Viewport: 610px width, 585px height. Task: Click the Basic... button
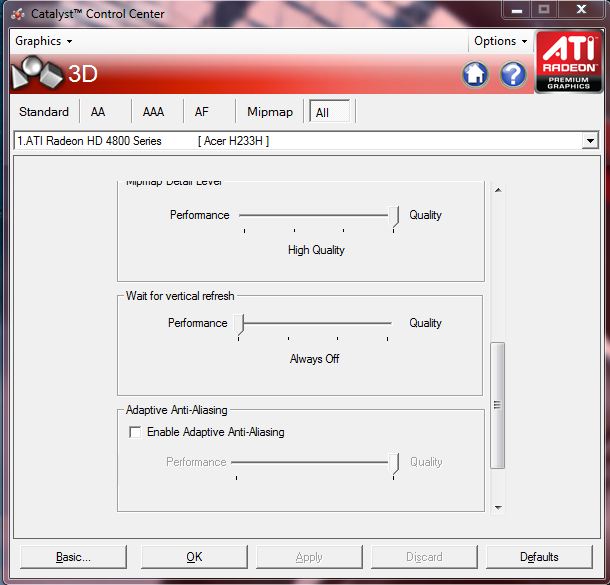click(x=73, y=557)
